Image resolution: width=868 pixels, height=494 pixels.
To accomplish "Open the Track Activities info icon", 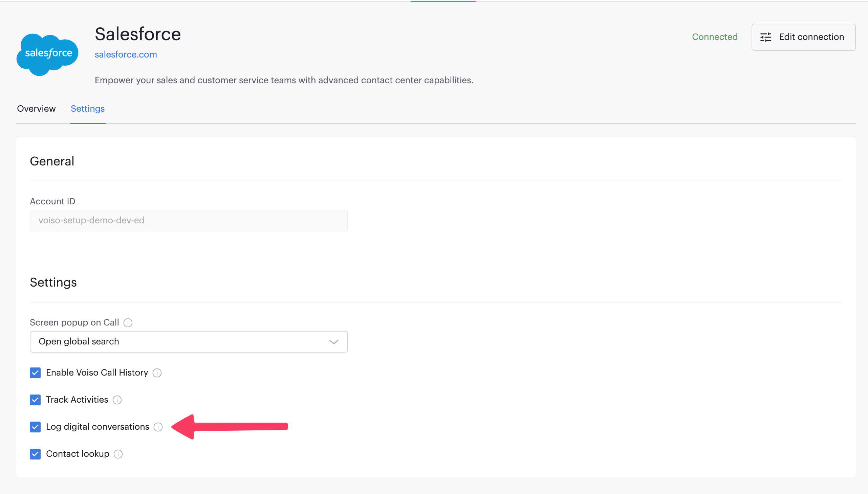I will (117, 400).
